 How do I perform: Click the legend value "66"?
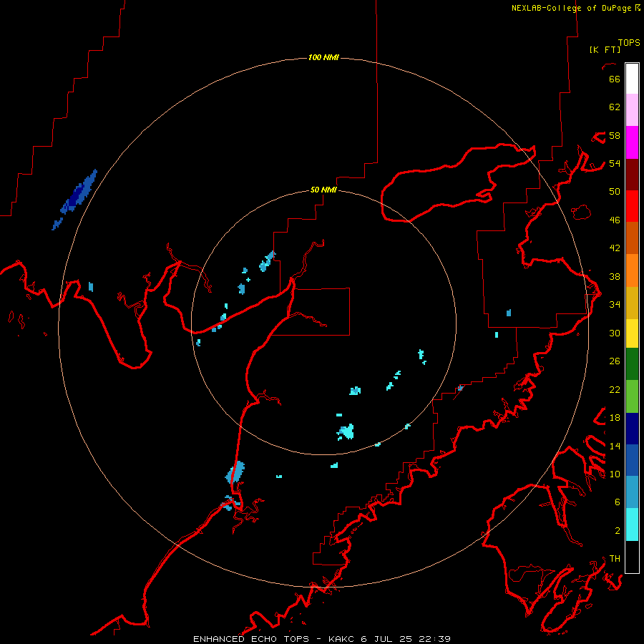pyautogui.click(x=615, y=79)
